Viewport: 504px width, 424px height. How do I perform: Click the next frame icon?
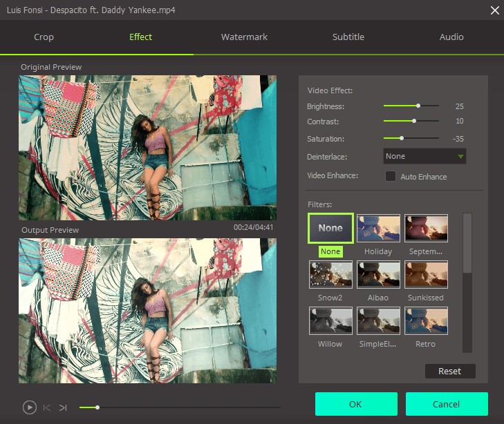pos(63,407)
